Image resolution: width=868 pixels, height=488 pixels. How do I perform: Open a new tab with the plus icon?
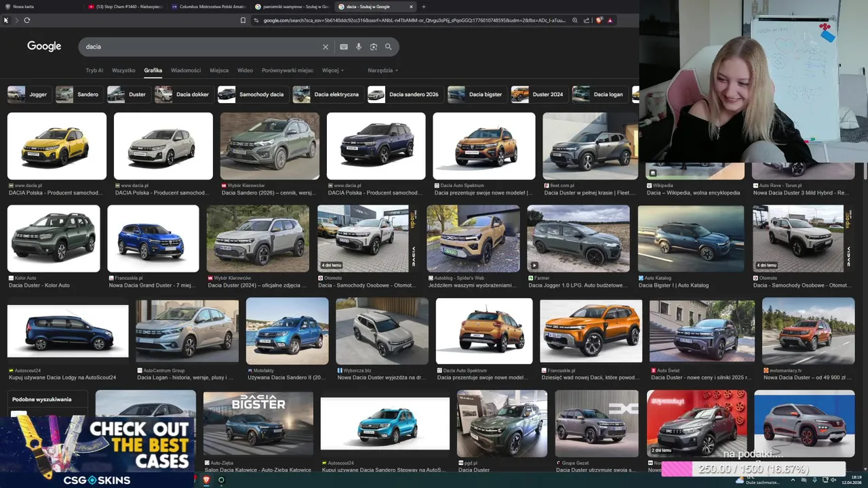click(424, 7)
